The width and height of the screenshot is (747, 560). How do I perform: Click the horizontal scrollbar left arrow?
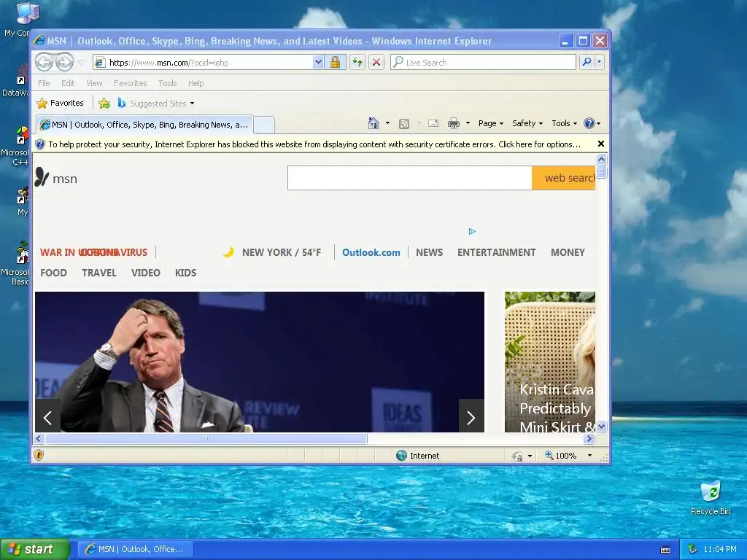[39, 438]
